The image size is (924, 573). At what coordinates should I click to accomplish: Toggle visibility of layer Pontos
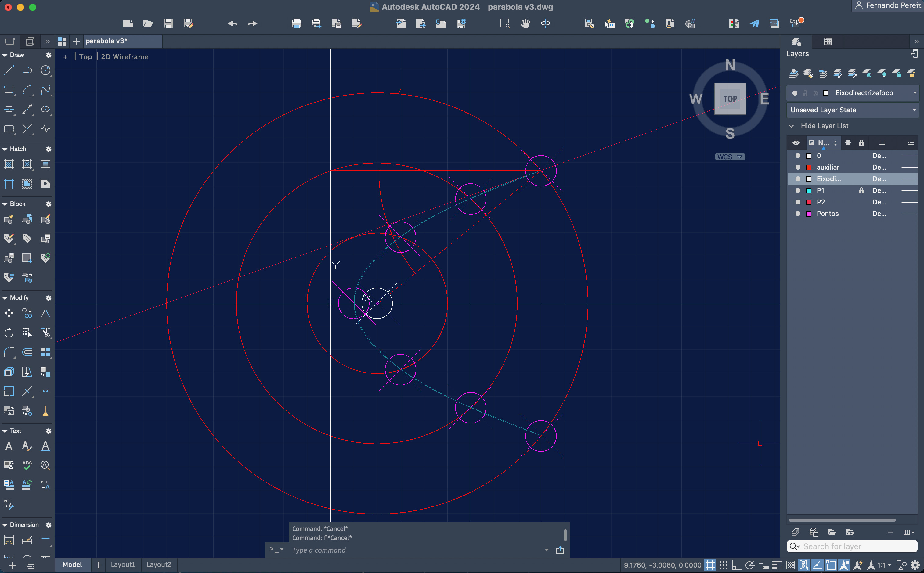(x=798, y=214)
